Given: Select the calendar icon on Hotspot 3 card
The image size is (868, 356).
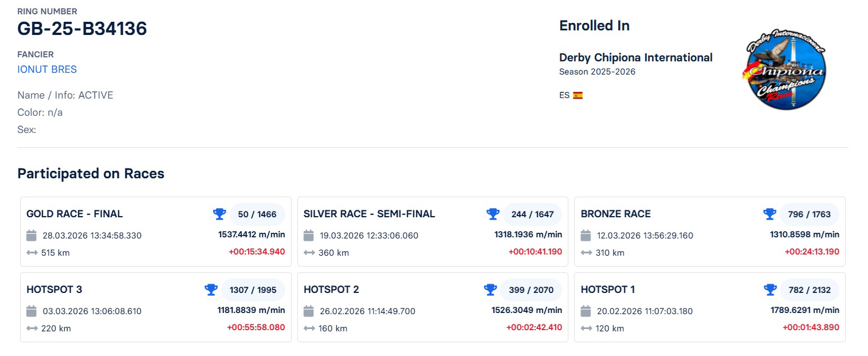Looking at the screenshot, I should (x=32, y=311).
